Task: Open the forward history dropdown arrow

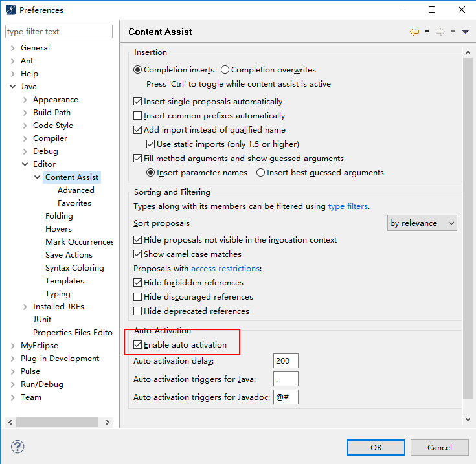Action: [x=453, y=32]
